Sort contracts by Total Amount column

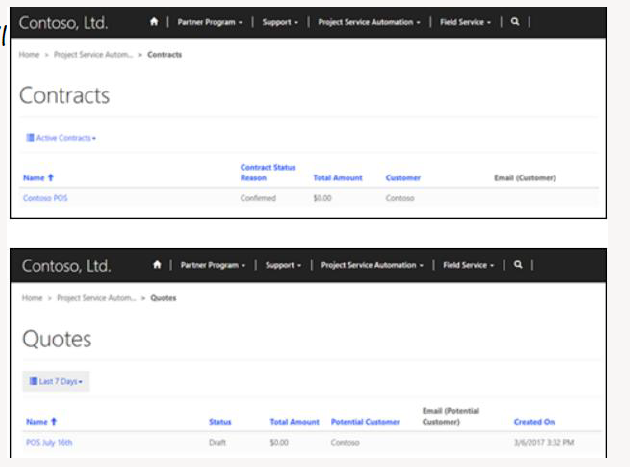(338, 178)
